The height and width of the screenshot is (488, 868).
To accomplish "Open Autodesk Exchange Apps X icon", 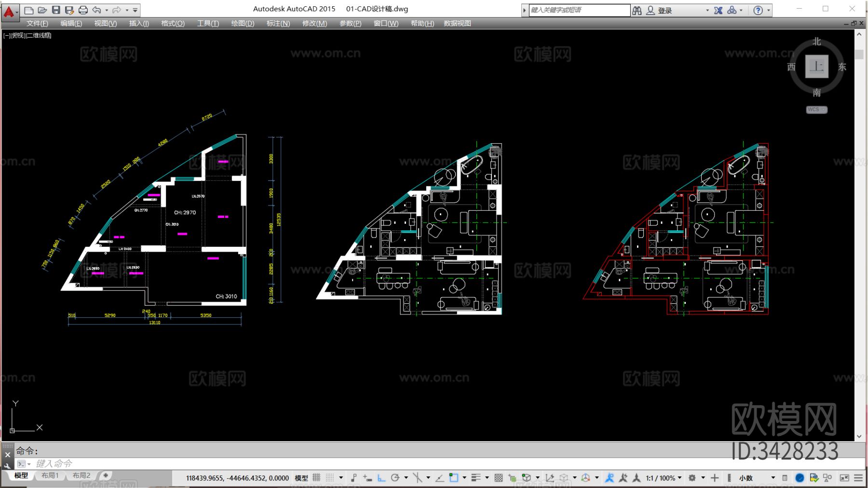I will point(719,11).
